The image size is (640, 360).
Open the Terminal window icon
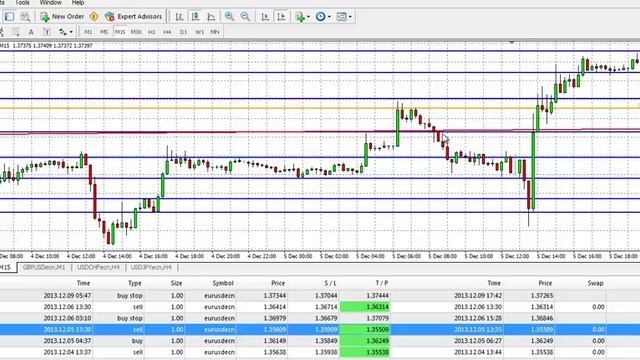pos(9,17)
